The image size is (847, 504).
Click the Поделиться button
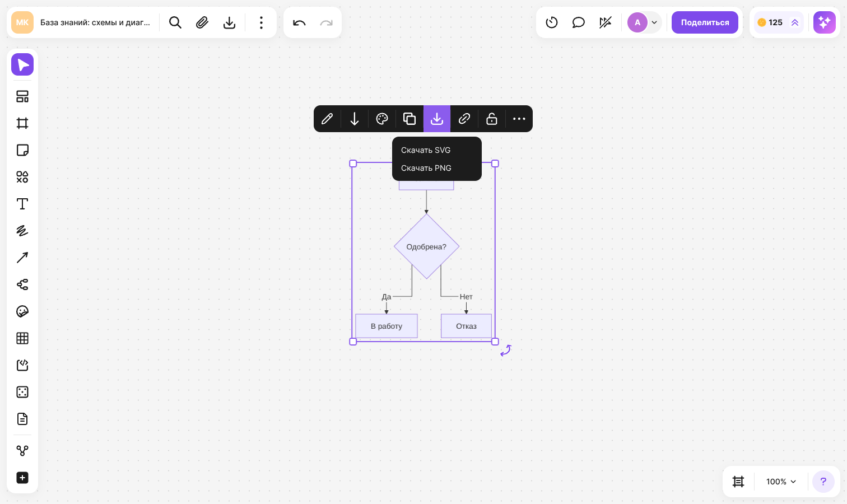[x=705, y=22]
